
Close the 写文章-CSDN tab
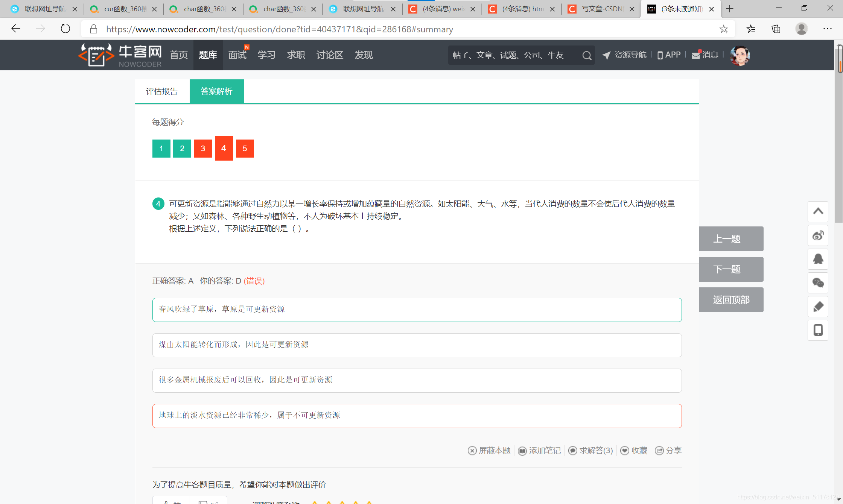click(x=632, y=9)
